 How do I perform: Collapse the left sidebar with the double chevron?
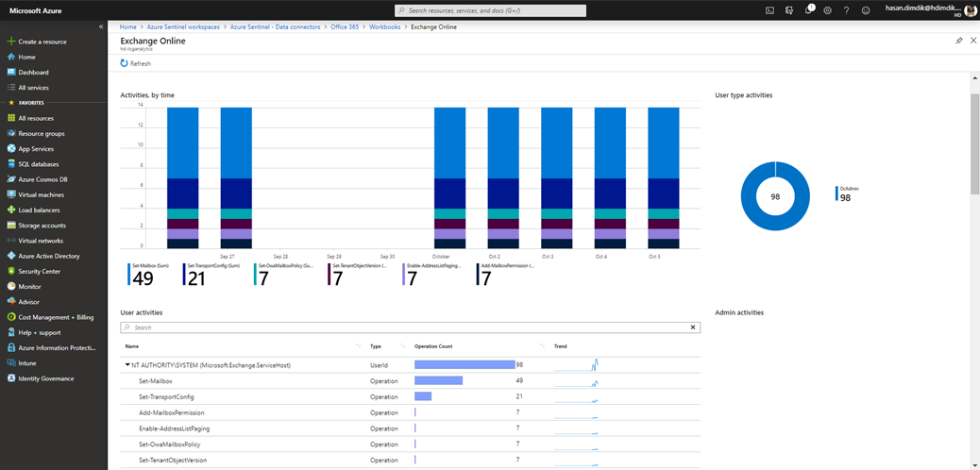(x=101, y=26)
